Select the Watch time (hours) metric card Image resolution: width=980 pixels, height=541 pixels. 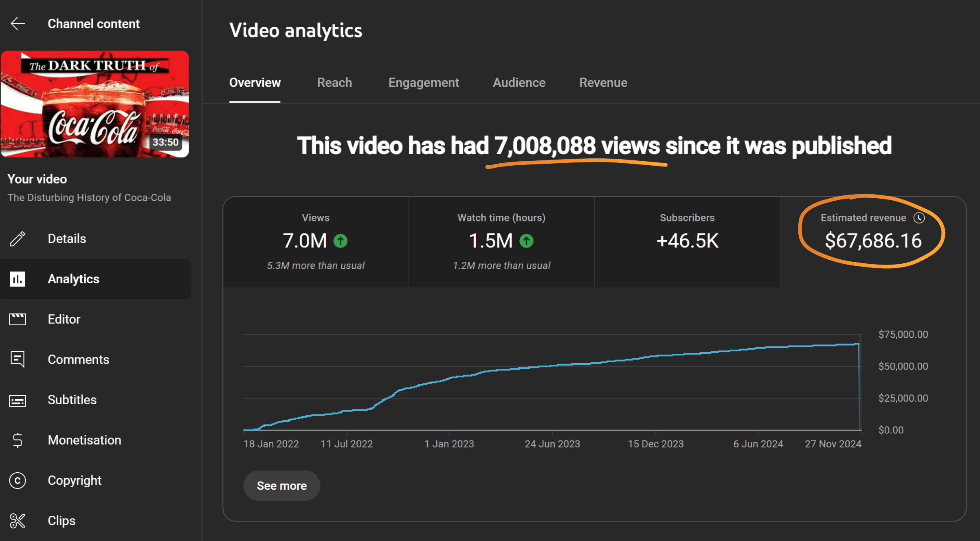501,242
